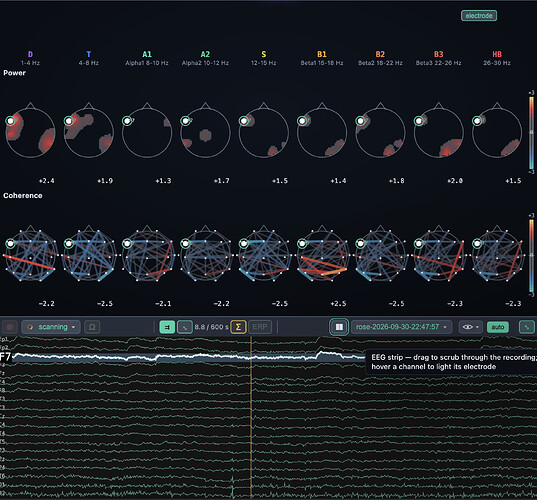
Task: Click the +1.3 value under Alpha1 power
Action: [x=163, y=181]
